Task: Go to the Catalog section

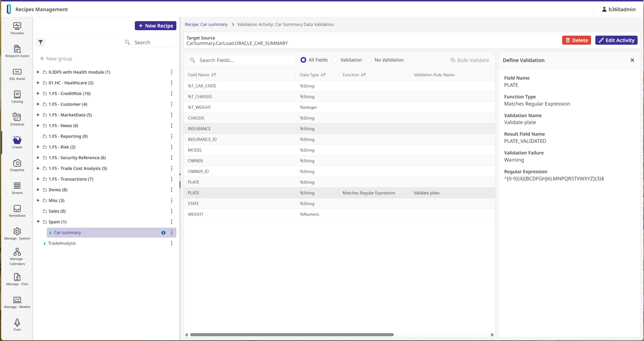Action: tap(17, 97)
